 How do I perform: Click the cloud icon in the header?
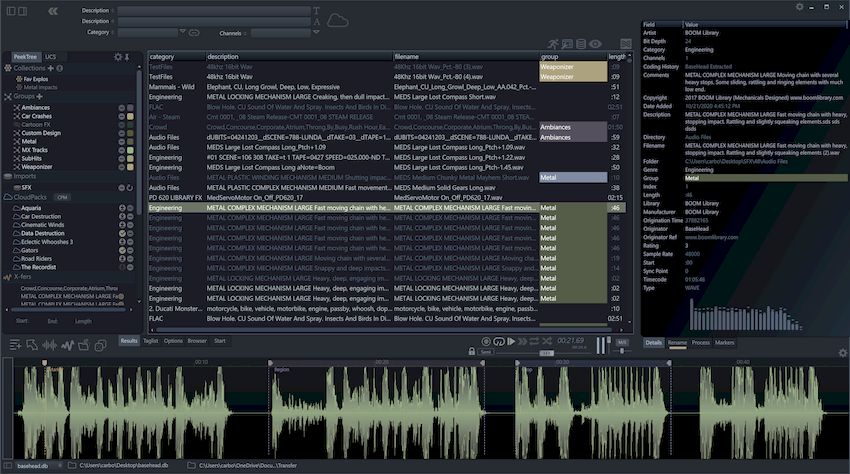click(x=338, y=20)
